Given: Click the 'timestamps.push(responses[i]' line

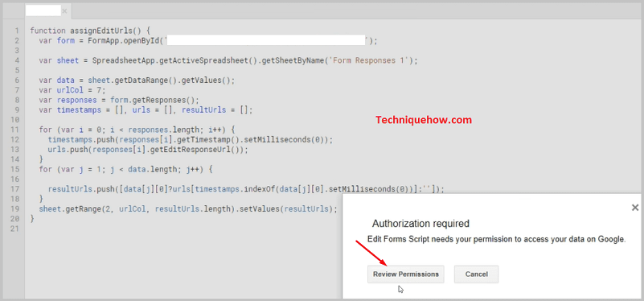Looking at the screenshot, I should (x=191, y=139).
